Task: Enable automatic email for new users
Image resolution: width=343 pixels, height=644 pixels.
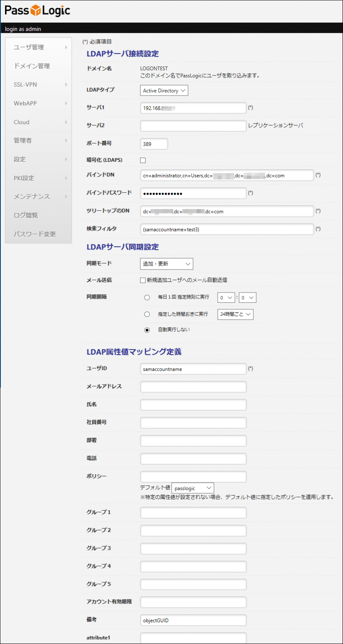Action: [x=143, y=280]
